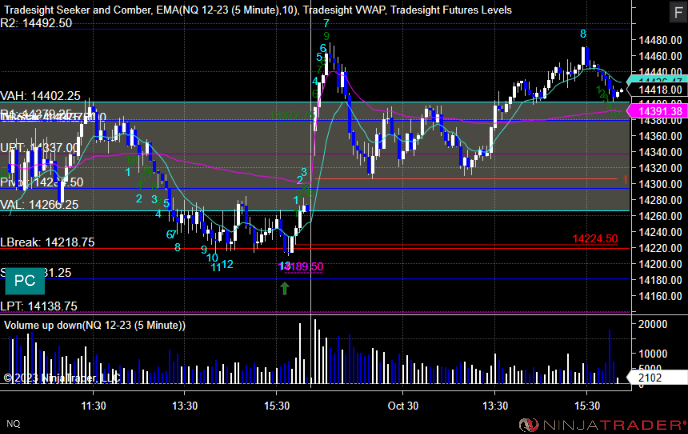Click the first 11:30 time axis label
This screenshot has width=688, height=434.
(x=93, y=406)
